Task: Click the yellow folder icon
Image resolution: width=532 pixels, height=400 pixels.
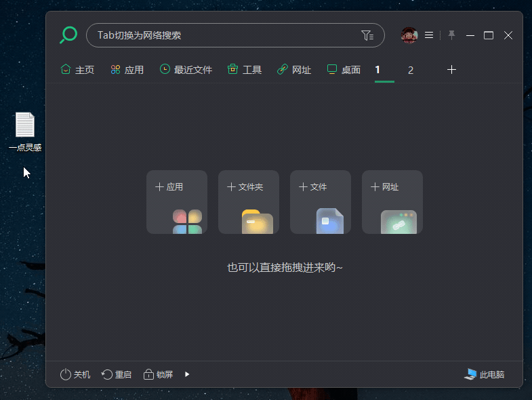Action: coord(258,222)
